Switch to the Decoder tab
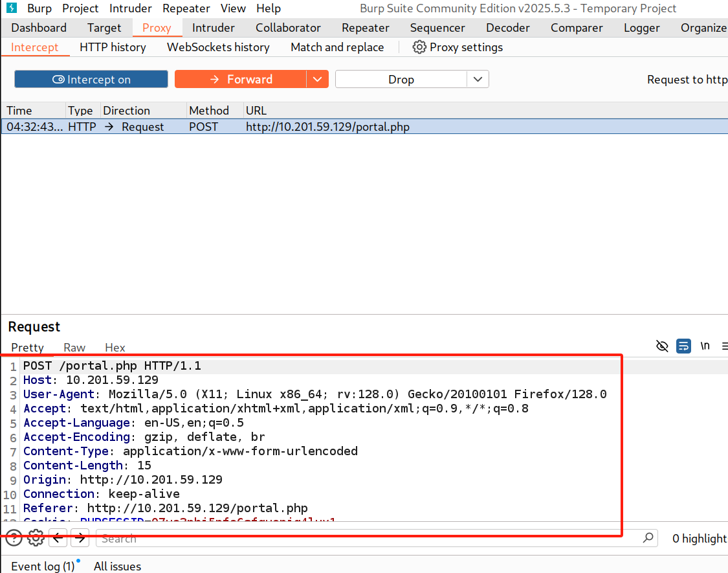728x573 pixels. pos(508,28)
